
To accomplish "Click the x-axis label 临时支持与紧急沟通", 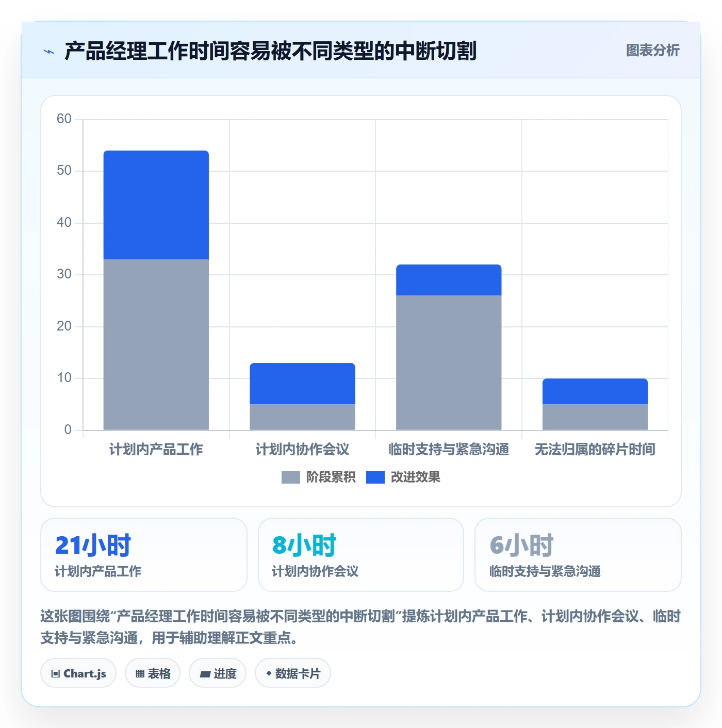I will (449, 450).
